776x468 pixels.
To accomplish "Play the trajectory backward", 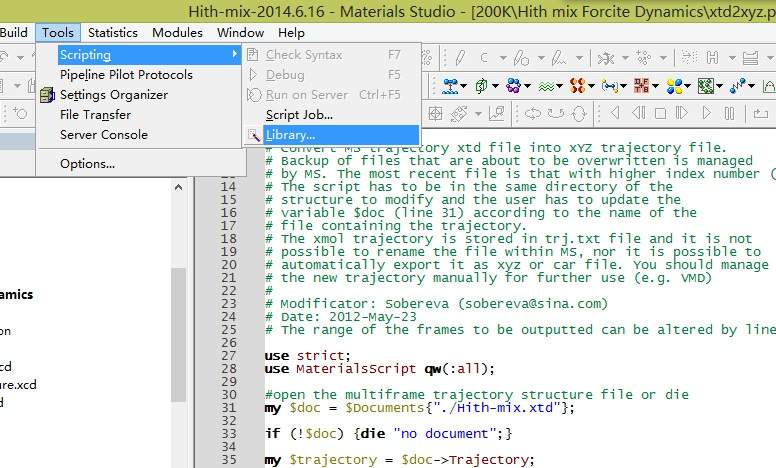I will (615, 113).
